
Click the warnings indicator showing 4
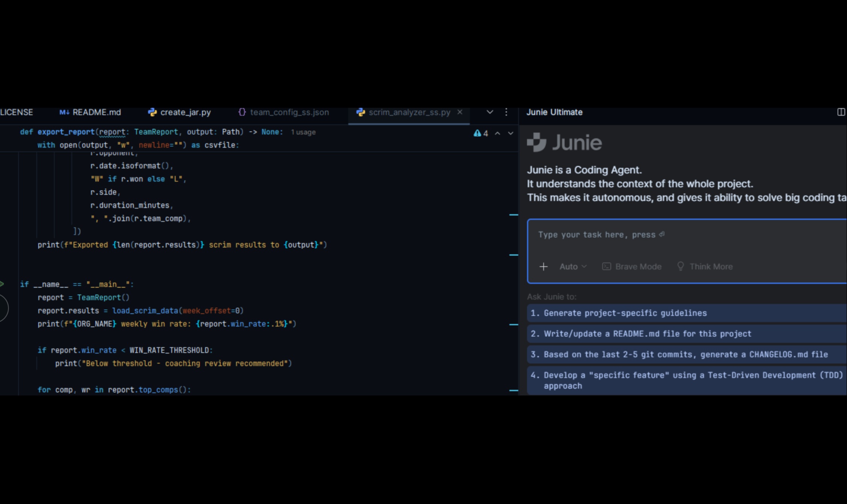click(481, 133)
